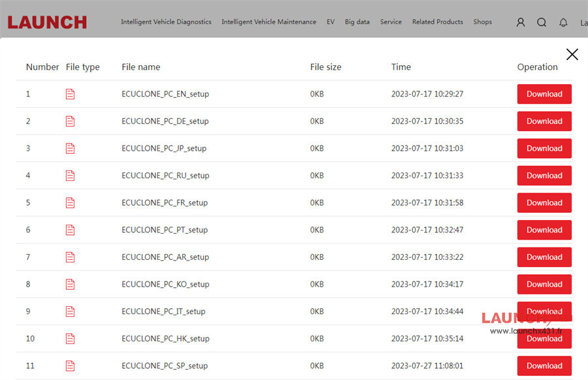Click the Time column header
This screenshot has width=588, height=380.
(401, 67)
